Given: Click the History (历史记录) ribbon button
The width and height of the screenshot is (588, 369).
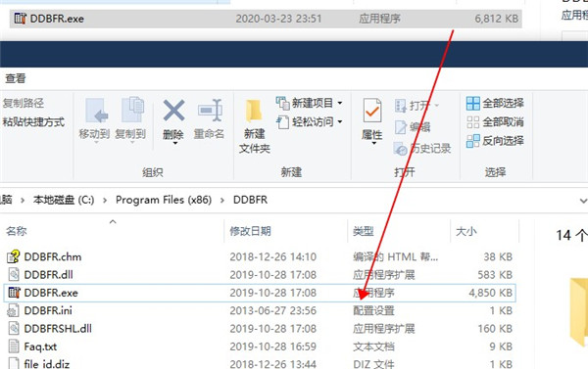Looking at the screenshot, I should click(x=422, y=149).
